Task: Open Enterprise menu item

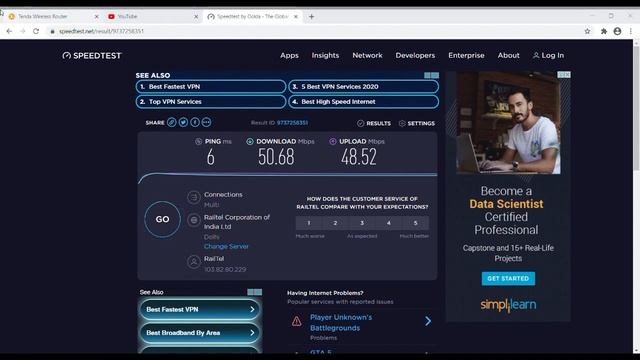Action: pos(466,55)
